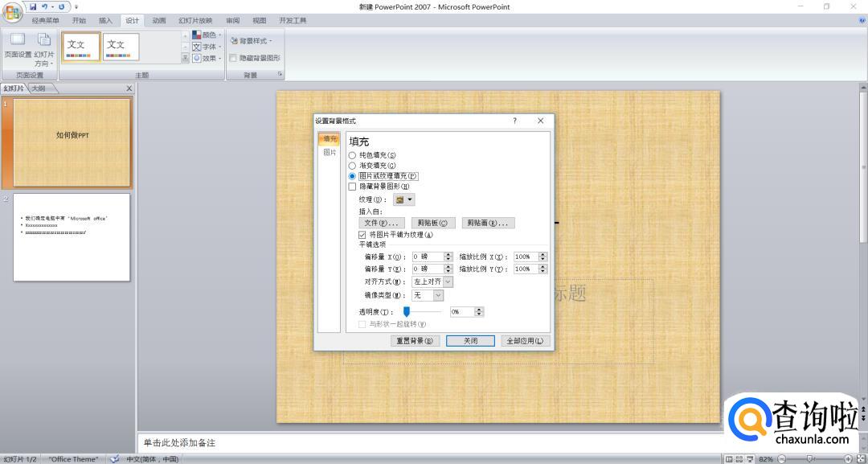Toggle the ribbon 隐藏背景图形 checkbox
Viewport: 868px width, 464px height.
233,58
